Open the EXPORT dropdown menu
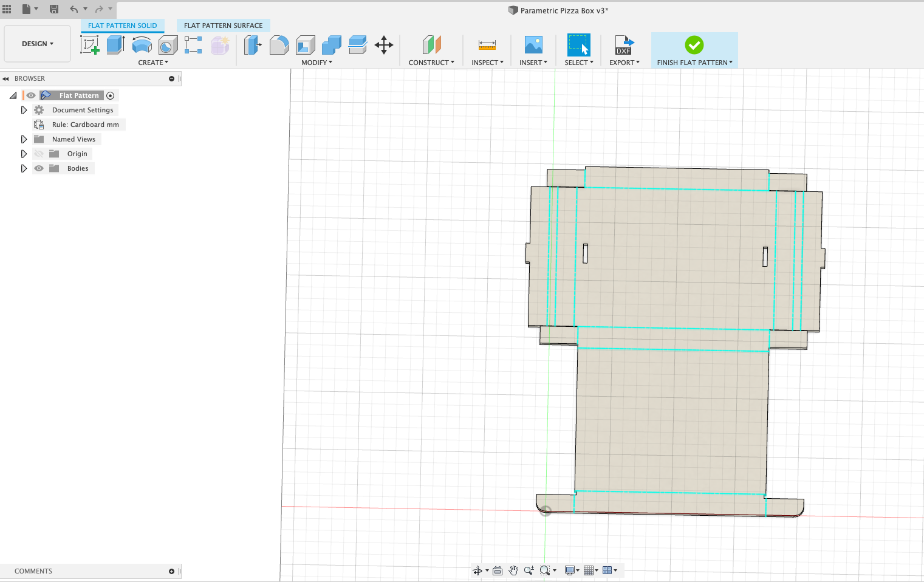The image size is (924, 582). coord(625,63)
